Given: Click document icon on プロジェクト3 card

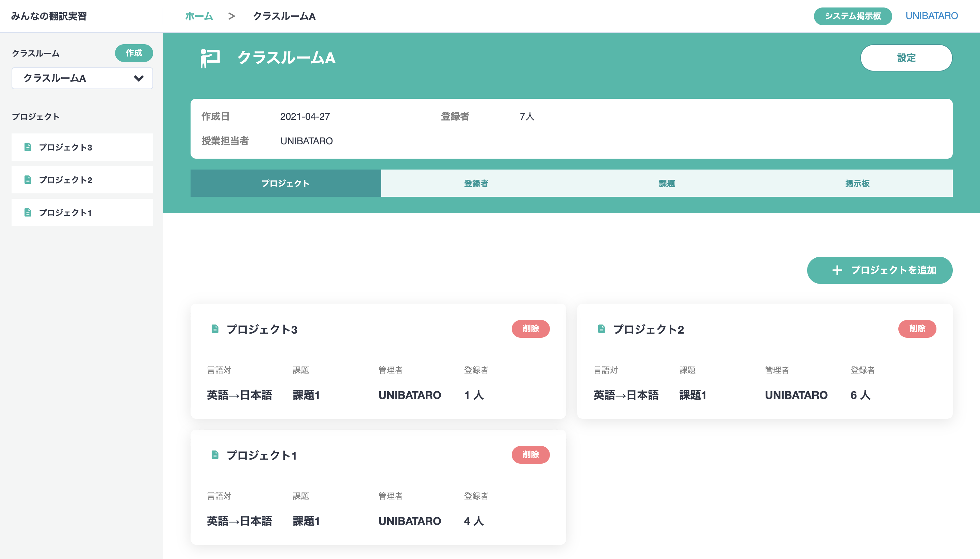Looking at the screenshot, I should pos(215,329).
